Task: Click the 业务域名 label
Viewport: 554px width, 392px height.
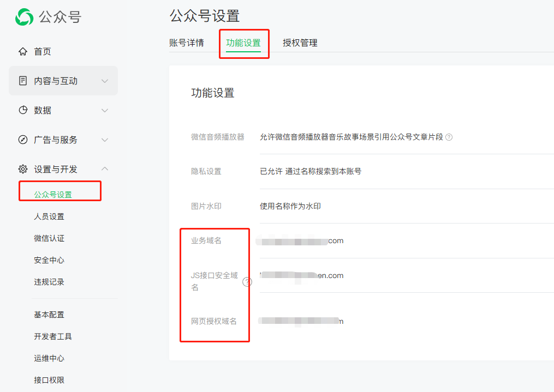Action: pyautogui.click(x=206, y=240)
